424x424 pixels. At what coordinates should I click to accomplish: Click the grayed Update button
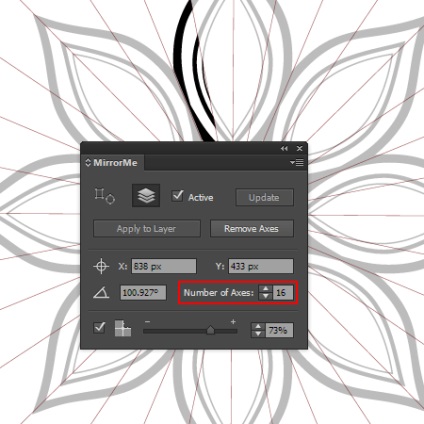(x=264, y=197)
